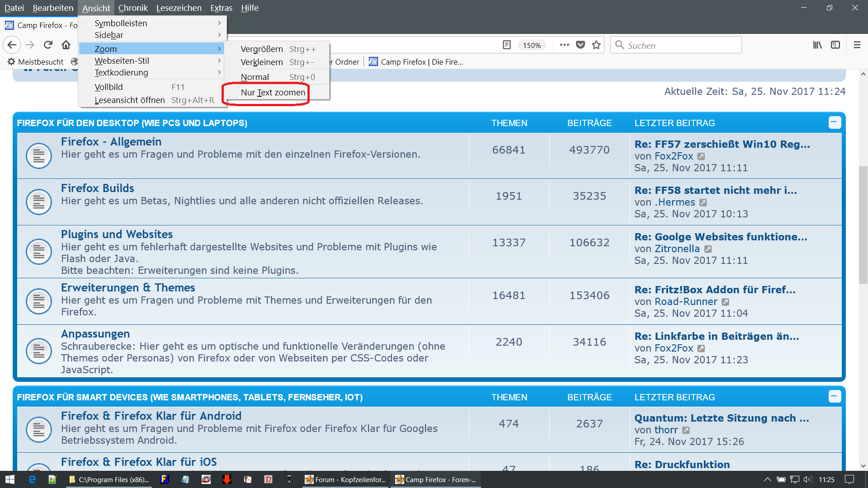Reset zoom via the 150% indicator

pyautogui.click(x=532, y=45)
